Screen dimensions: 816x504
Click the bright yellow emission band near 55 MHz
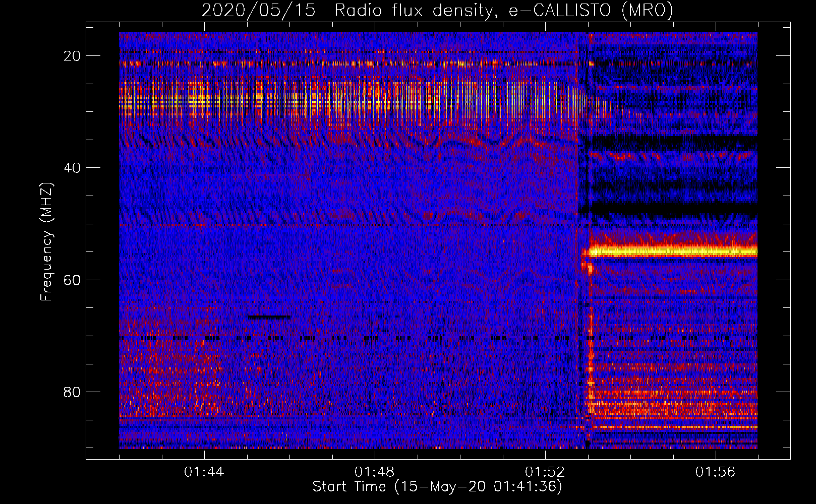coord(673,251)
